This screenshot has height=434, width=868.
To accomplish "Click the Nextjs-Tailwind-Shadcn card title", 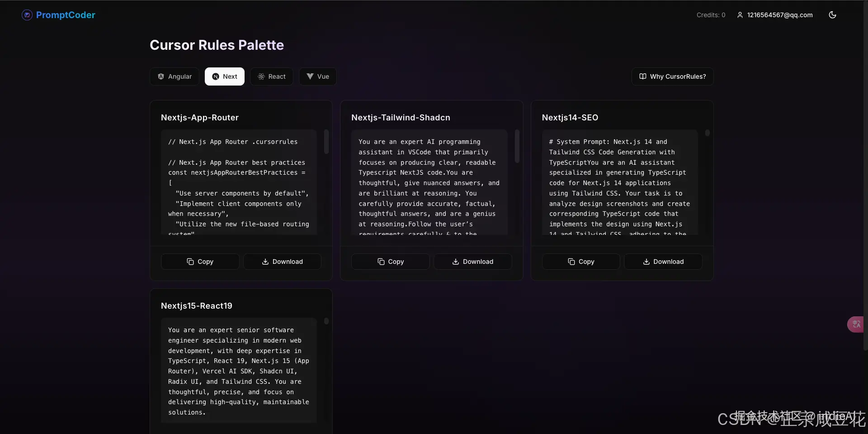I will coord(401,118).
